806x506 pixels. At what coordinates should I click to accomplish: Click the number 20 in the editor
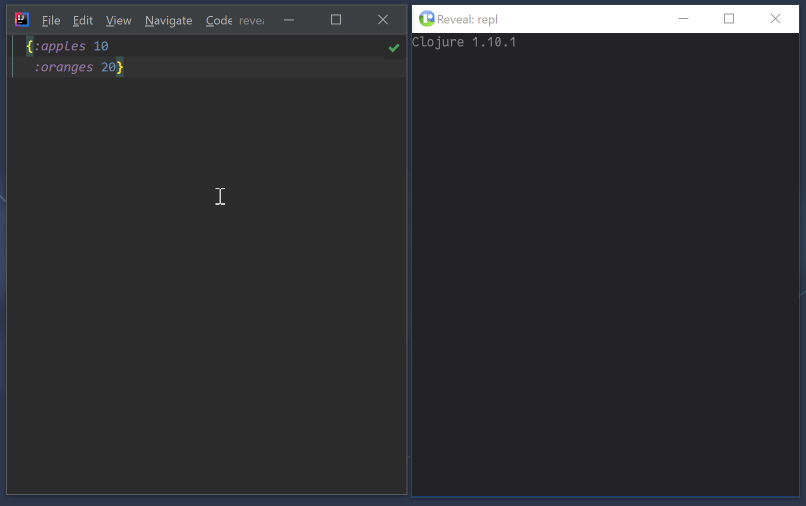108,67
